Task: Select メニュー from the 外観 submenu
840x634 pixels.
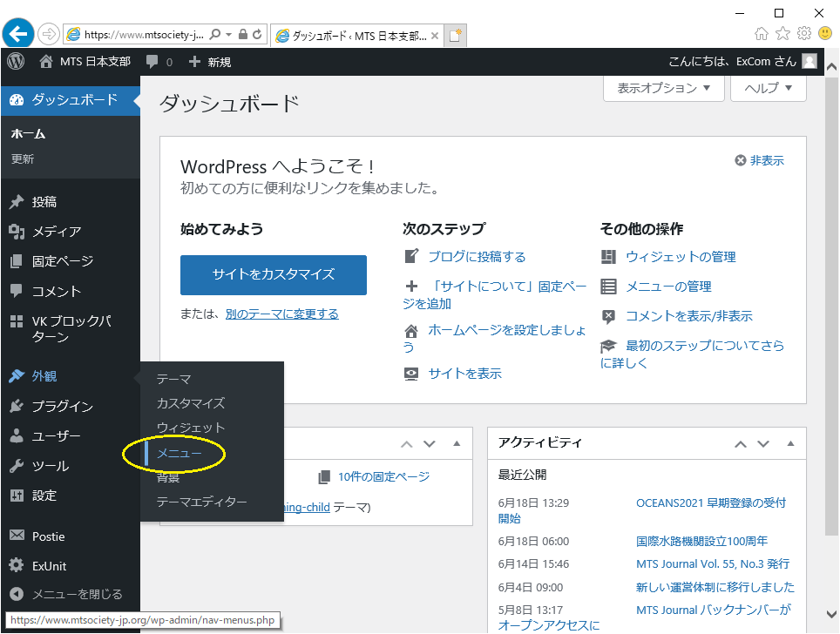Action: [x=179, y=453]
